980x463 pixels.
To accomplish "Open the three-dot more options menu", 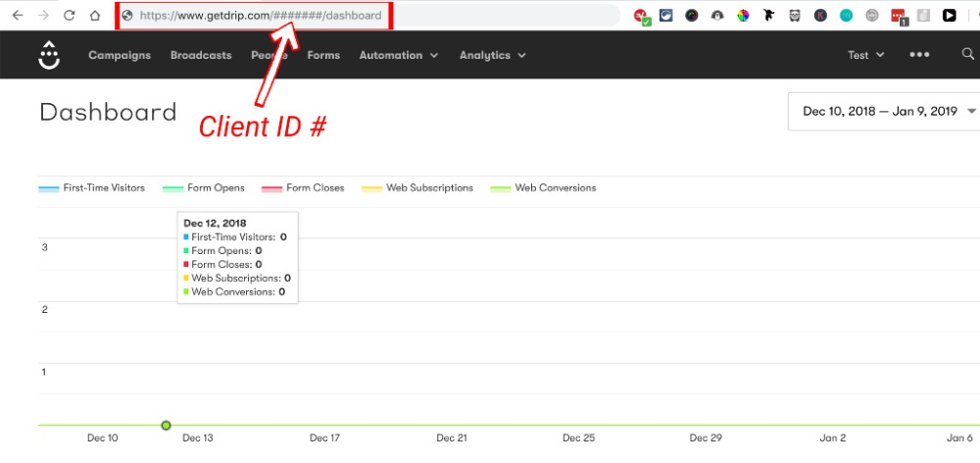I will [x=919, y=55].
